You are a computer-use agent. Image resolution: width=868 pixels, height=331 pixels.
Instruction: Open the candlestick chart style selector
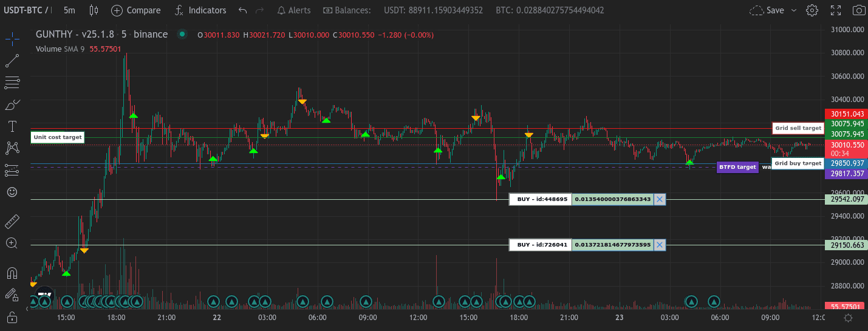tap(93, 10)
